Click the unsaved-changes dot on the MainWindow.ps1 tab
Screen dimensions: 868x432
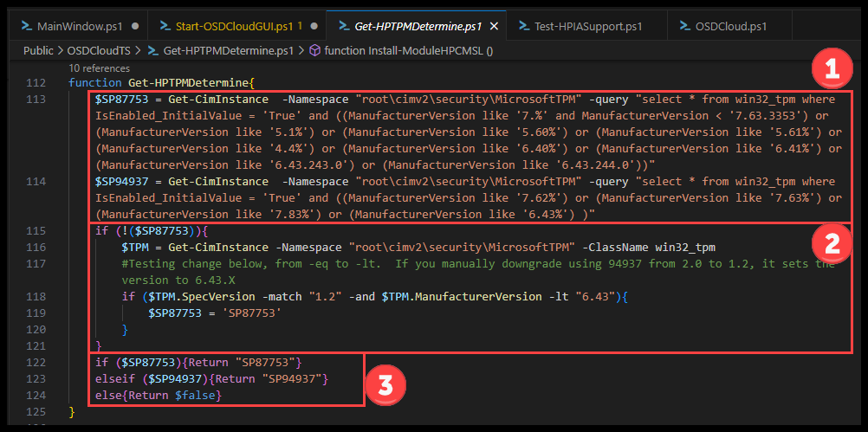[x=134, y=26]
